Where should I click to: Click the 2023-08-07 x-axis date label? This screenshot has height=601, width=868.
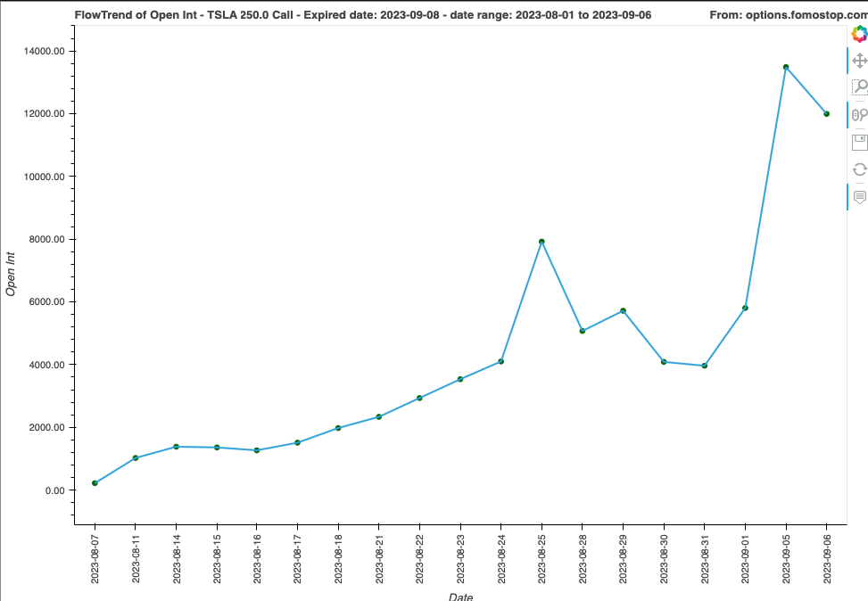pos(95,558)
